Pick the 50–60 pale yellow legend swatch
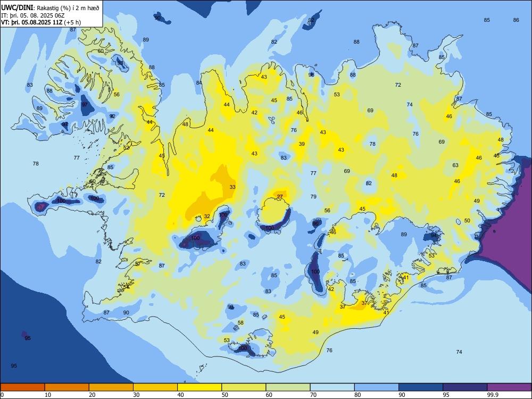 point(244,387)
